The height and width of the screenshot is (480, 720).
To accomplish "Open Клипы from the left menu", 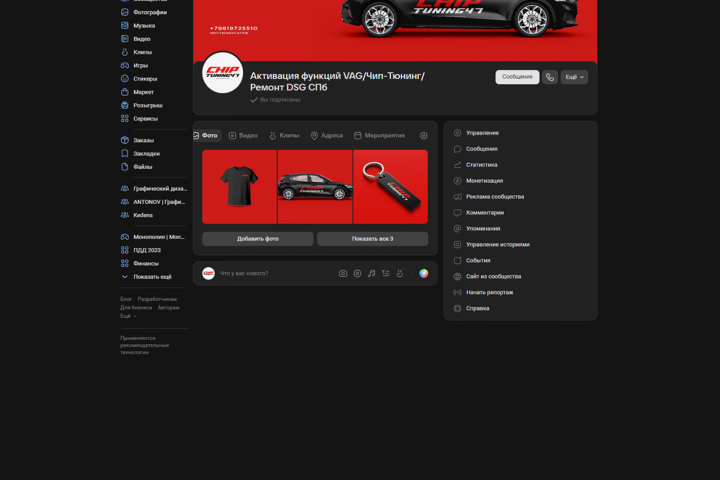I will [x=136, y=52].
